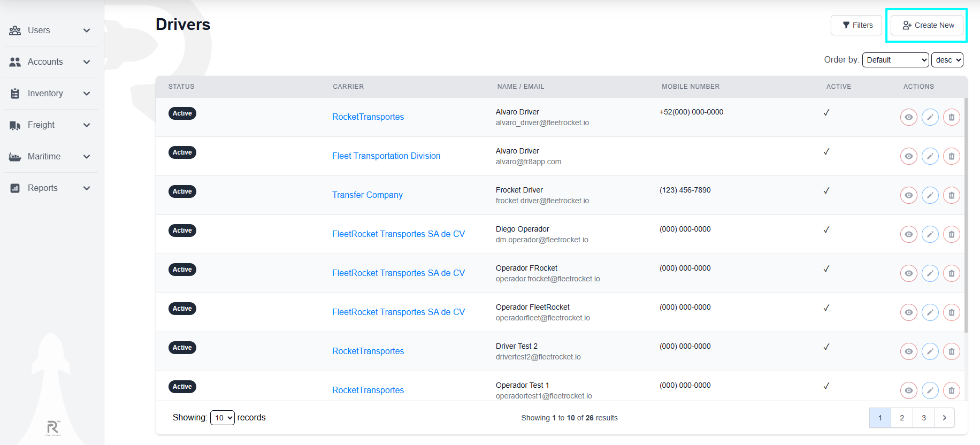View the Frocket Driver record
Screen dimensions: 980x445
[x=908, y=195]
